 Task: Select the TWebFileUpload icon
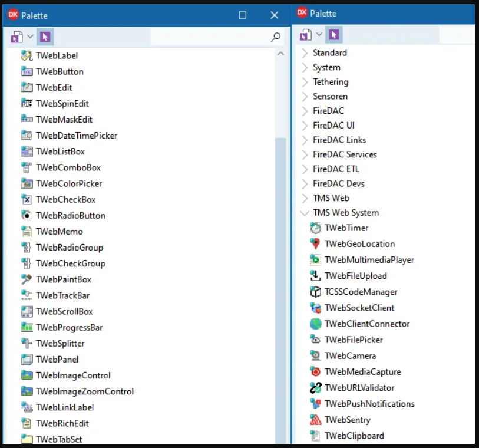pyautogui.click(x=316, y=276)
